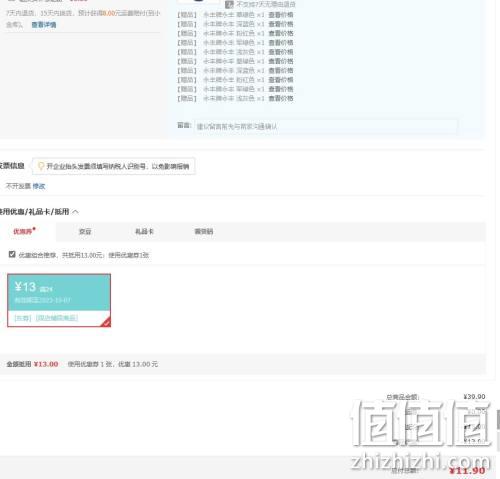Select the ¥13 coupon card
The image size is (500, 479).
[x=59, y=300]
